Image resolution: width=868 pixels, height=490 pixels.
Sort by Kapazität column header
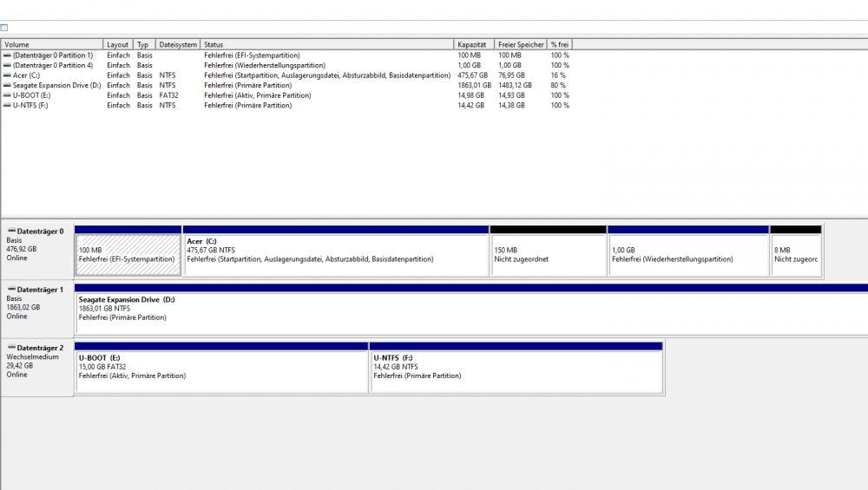pos(474,44)
